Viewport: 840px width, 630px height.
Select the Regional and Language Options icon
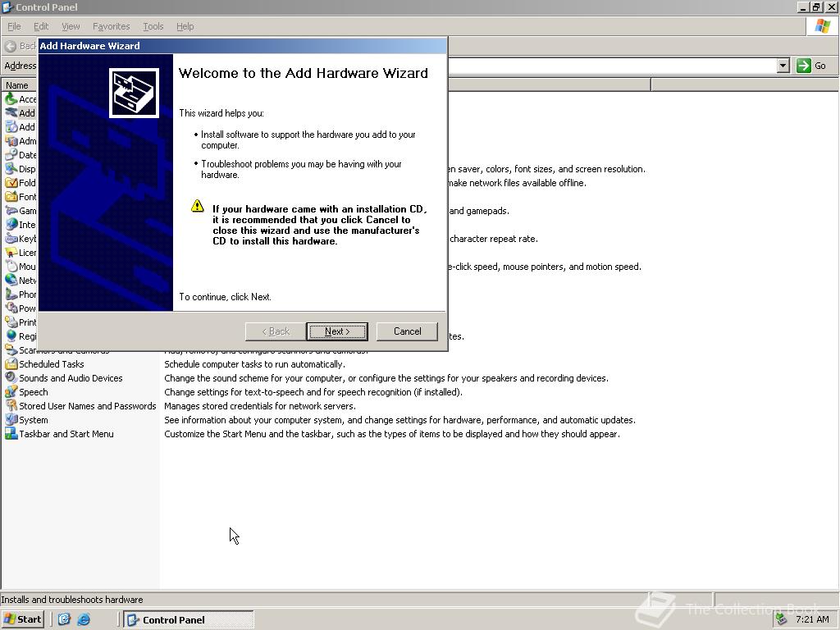pos(11,336)
